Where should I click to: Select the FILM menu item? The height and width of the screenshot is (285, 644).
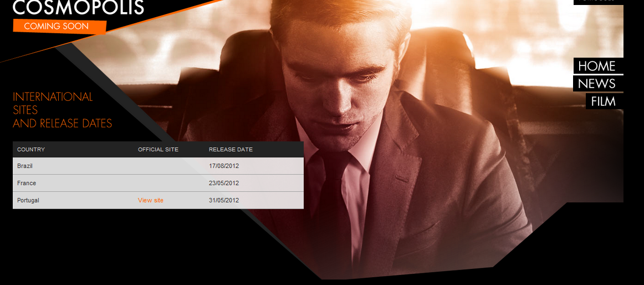click(604, 101)
